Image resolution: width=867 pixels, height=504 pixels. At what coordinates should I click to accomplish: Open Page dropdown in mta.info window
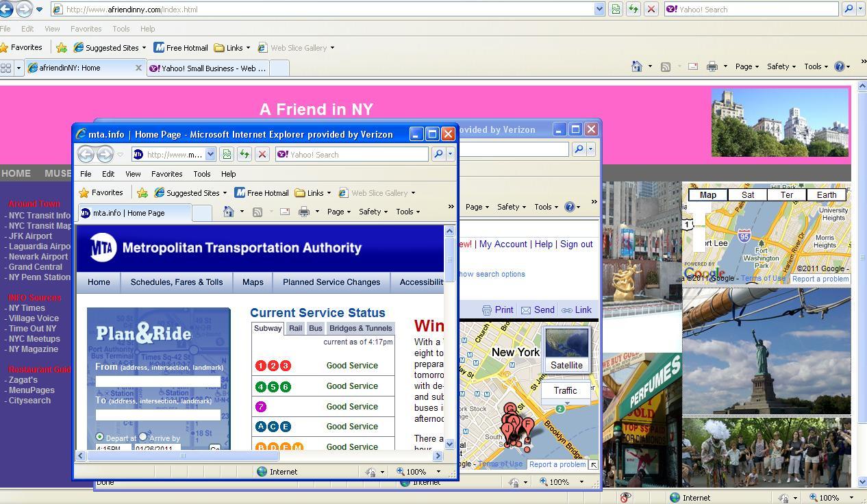[339, 212]
